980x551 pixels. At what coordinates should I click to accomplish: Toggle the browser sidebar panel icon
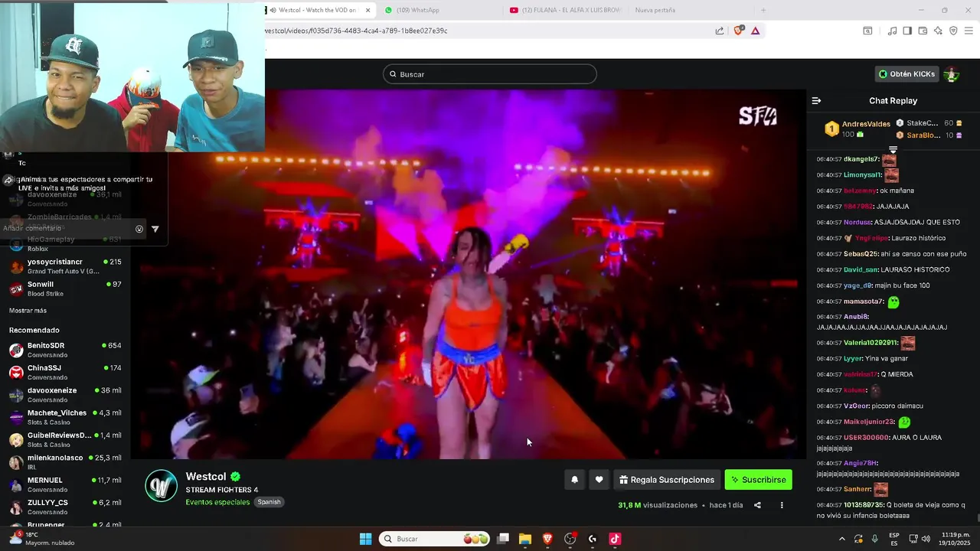point(907,31)
